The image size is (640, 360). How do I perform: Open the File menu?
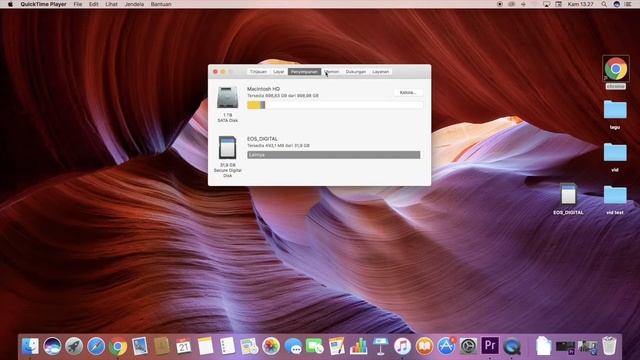pos(78,4)
